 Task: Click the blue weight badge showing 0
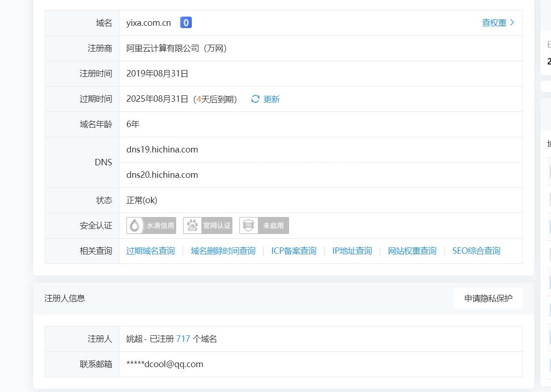coord(186,23)
